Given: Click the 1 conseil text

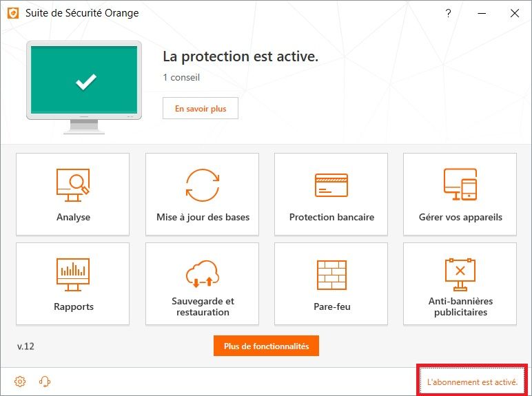Looking at the screenshot, I should (x=181, y=77).
